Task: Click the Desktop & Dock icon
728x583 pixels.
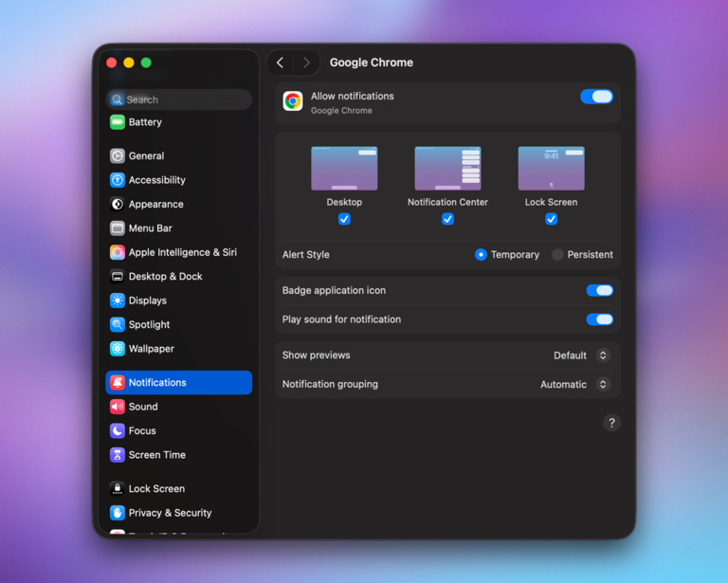Action: tap(117, 277)
